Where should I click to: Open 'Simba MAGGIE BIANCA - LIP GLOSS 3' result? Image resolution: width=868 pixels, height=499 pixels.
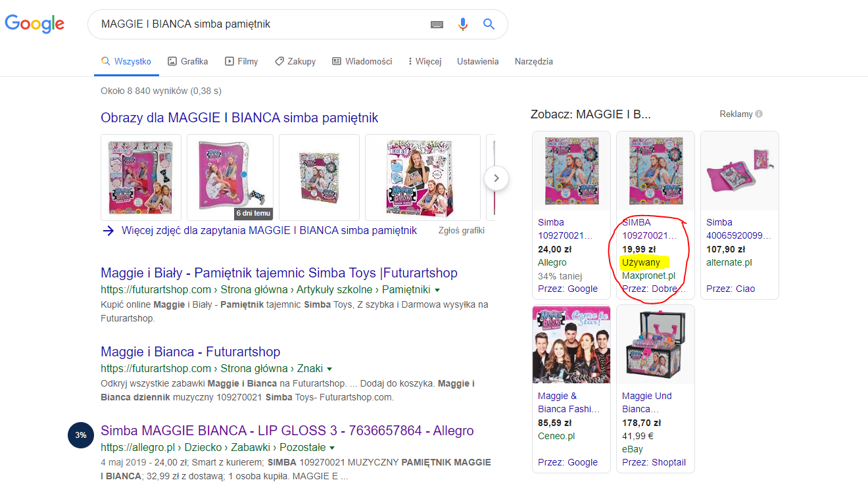(287, 431)
